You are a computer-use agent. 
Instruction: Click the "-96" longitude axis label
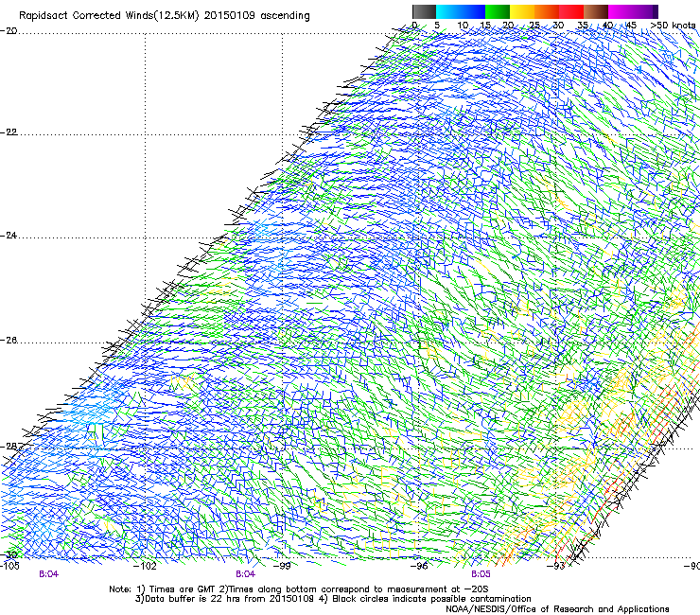[419, 566]
